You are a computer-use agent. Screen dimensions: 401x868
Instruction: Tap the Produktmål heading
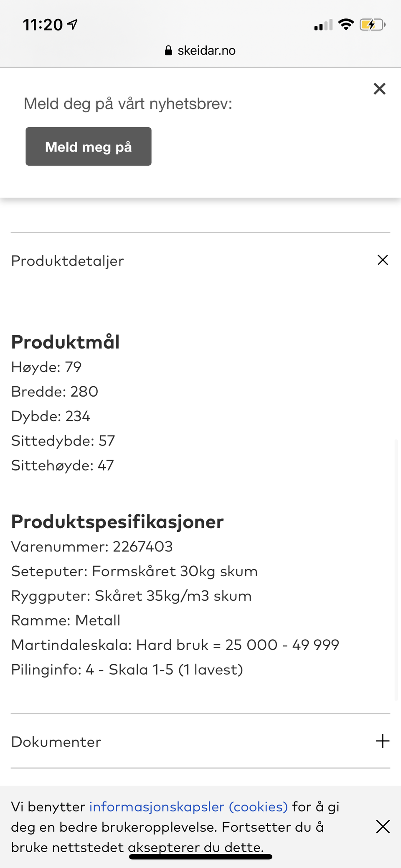point(66,342)
